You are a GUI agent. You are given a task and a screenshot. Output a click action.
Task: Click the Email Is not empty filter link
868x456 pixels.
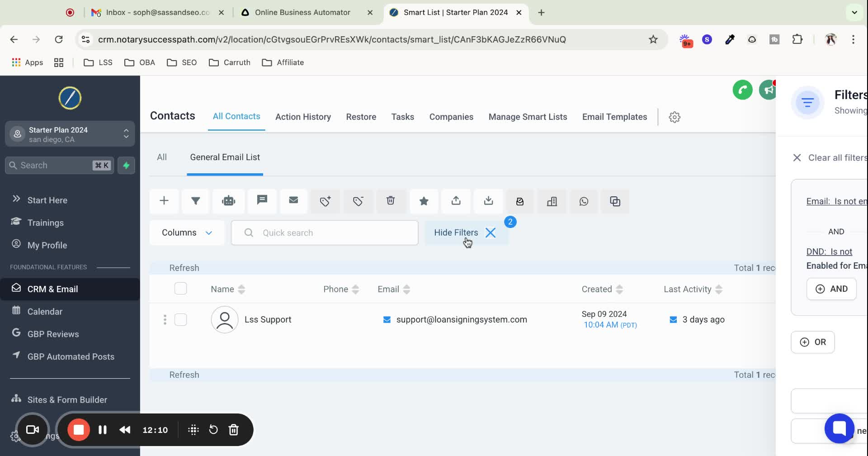click(837, 201)
